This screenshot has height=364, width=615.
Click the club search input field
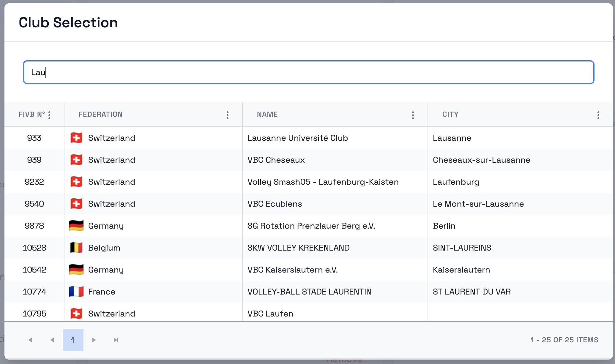coord(308,72)
